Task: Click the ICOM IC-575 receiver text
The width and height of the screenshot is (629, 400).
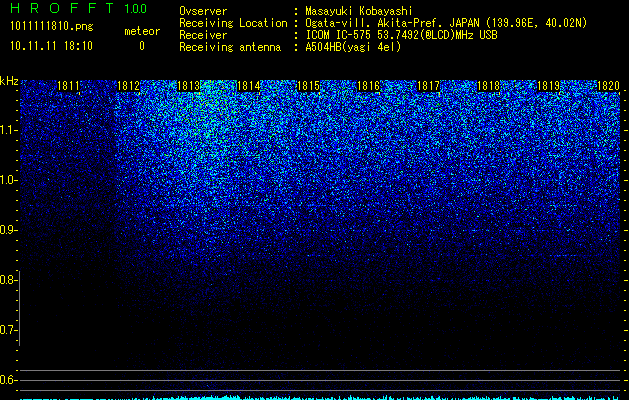Action: coord(401,35)
